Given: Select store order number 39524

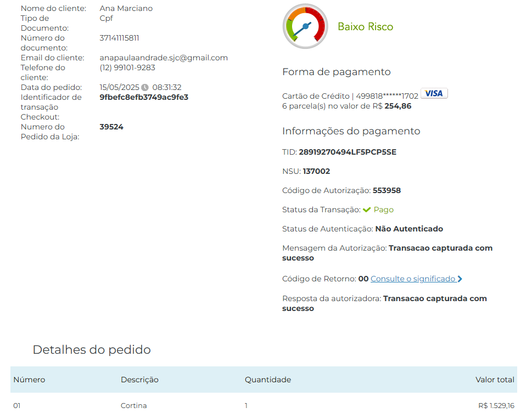Looking at the screenshot, I should pos(111,127).
